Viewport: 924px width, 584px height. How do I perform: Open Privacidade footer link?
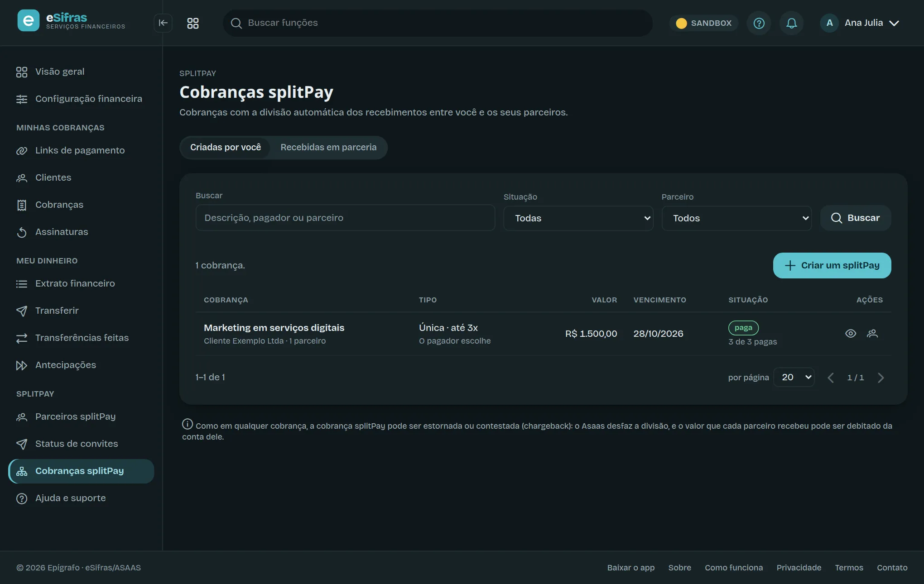(799, 568)
